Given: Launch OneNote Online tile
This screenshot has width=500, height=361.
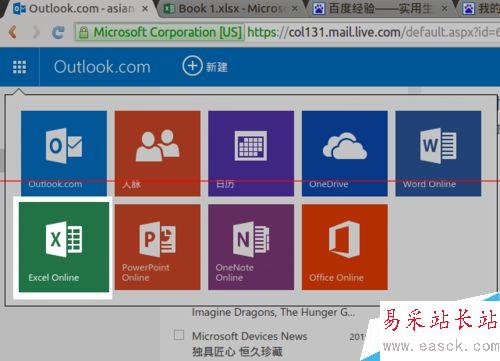Looking at the screenshot, I should tap(251, 247).
